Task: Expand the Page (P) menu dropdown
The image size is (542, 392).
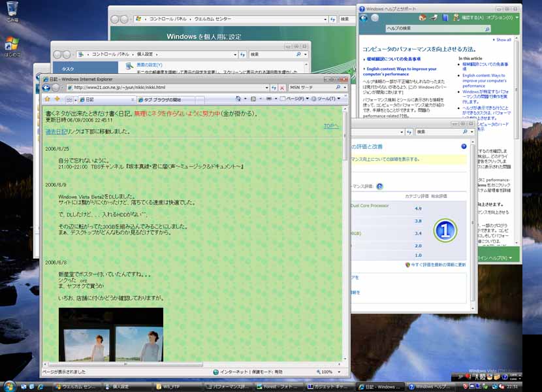Action: pos(307,99)
